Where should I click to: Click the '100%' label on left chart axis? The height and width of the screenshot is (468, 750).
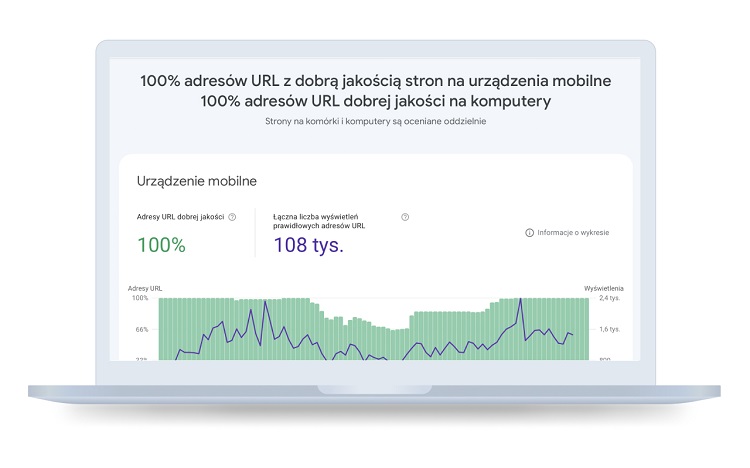(140, 298)
